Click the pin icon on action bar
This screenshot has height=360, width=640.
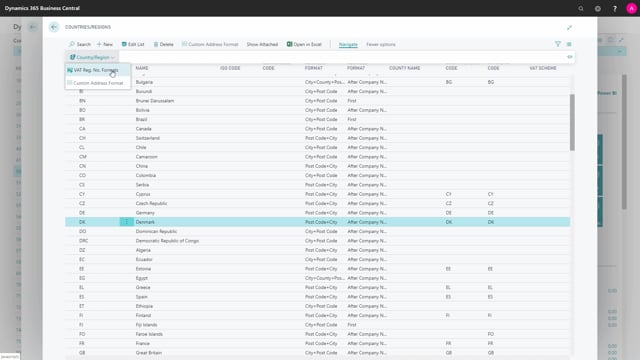tap(570, 57)
